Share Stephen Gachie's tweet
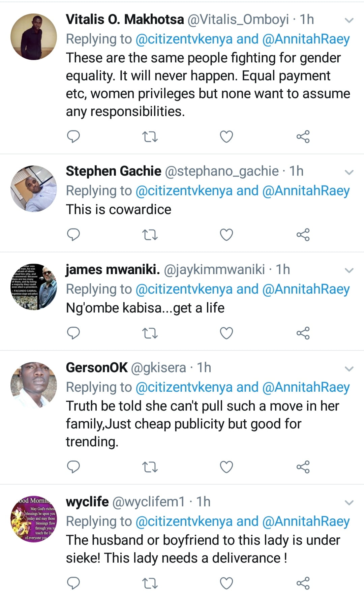This screenshot has height=600, width=364. point(303,235)
